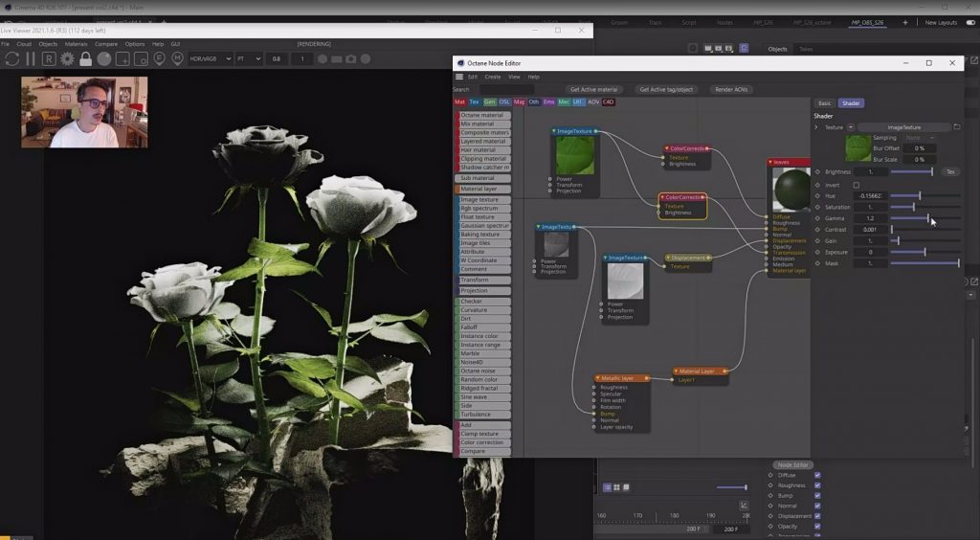Click the timeline graph icon above frame 200

[744, 505]
